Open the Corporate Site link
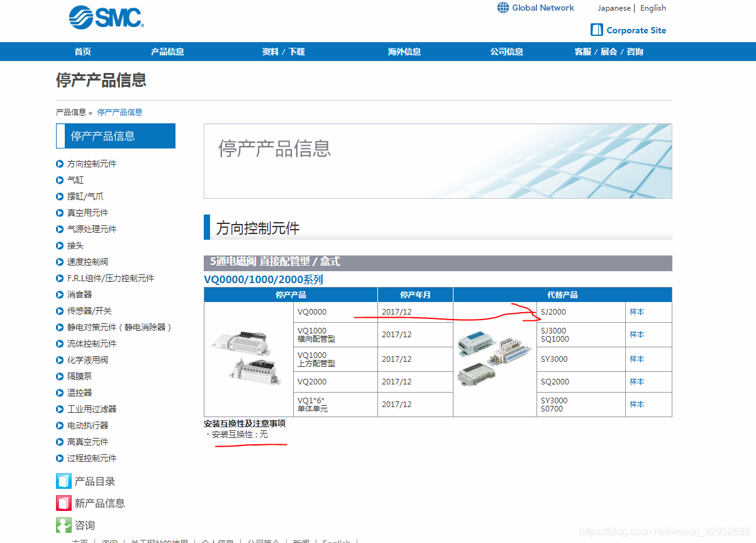756x543 pixels. click(636, 30)
